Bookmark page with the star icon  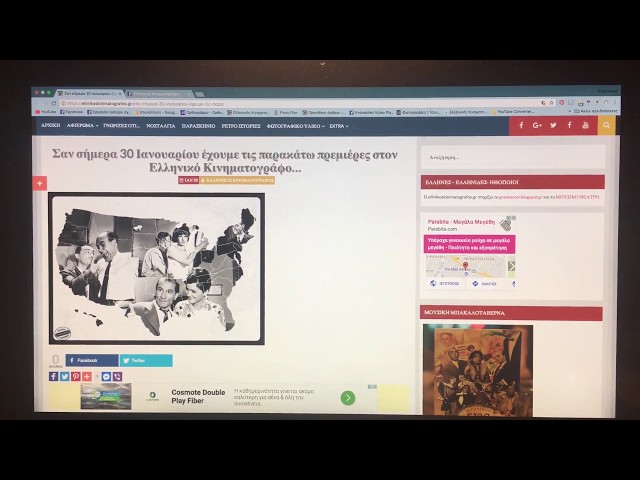551,103
